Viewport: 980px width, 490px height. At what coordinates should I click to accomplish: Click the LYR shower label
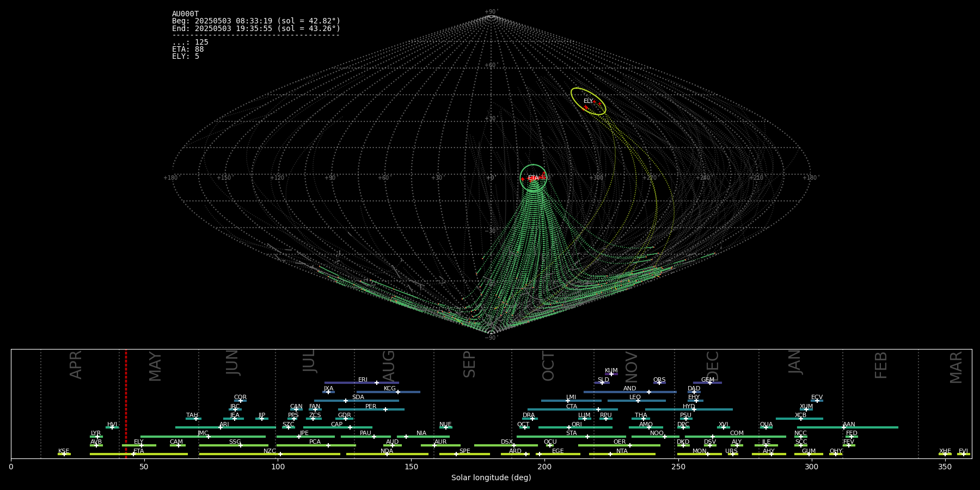click(96, 433)
